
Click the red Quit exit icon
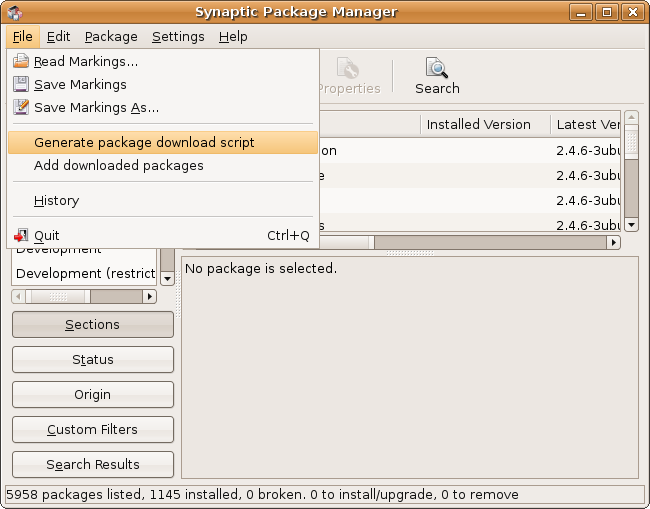[x=21, y=235]
